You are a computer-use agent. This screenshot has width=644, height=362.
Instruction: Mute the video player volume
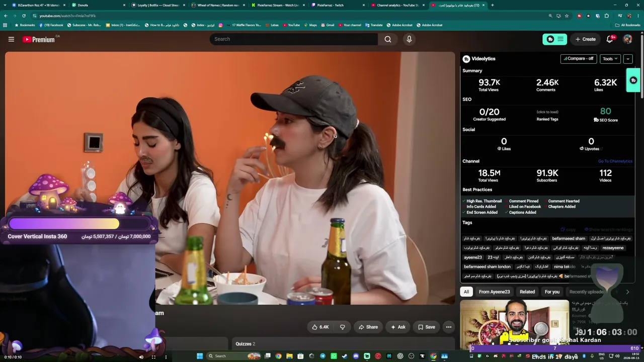point(141,357)
